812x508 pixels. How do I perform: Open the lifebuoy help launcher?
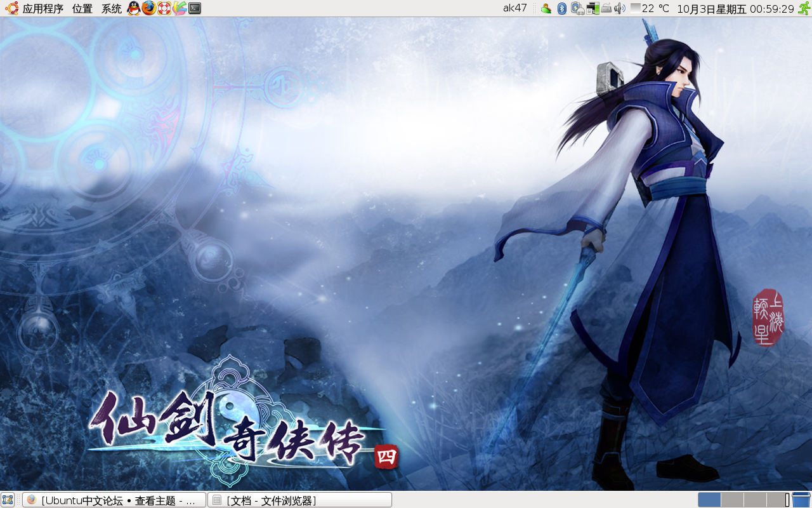(164, 8)
